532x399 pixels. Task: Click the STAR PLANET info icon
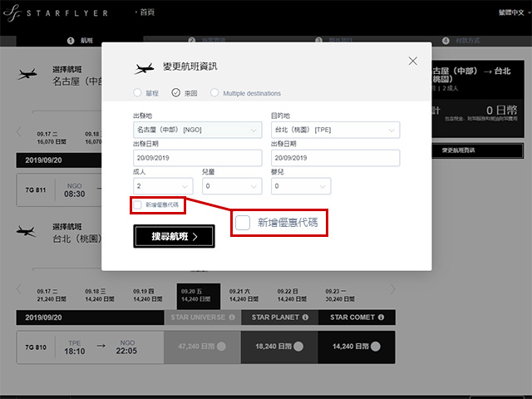point(305,318)
